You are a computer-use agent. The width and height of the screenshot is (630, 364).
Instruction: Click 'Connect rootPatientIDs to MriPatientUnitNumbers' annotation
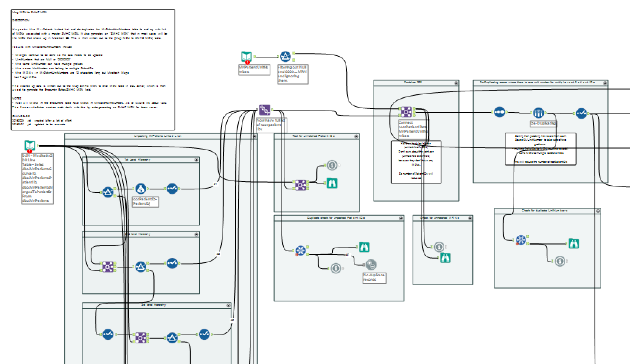pyautogui.click(x=414, y=129)
